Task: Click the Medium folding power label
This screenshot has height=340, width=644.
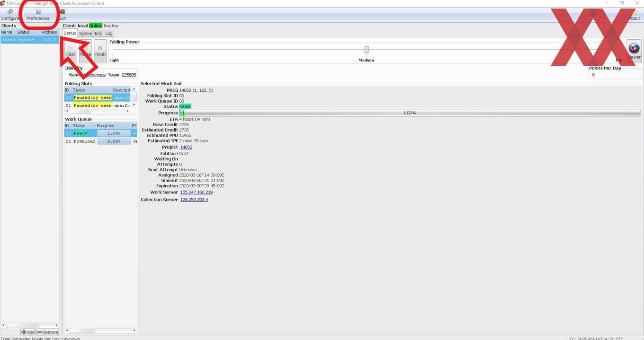Action: tap(367, 60)
